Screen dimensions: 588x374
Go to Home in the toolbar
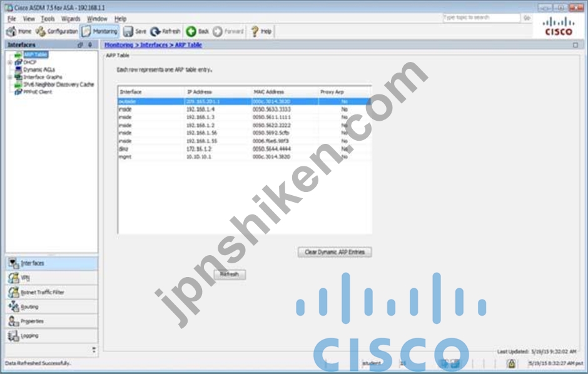[19, 31]
